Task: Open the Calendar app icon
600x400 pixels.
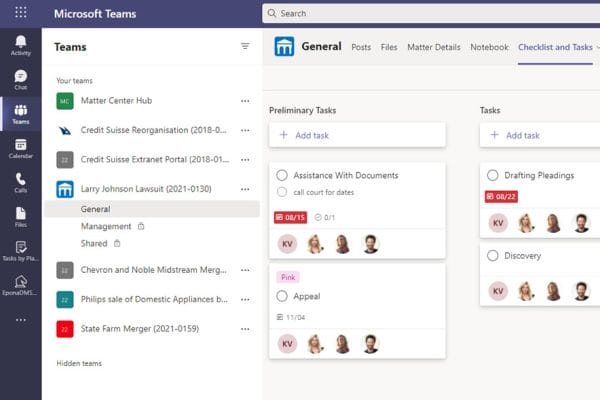Action: tap(20, 149)
